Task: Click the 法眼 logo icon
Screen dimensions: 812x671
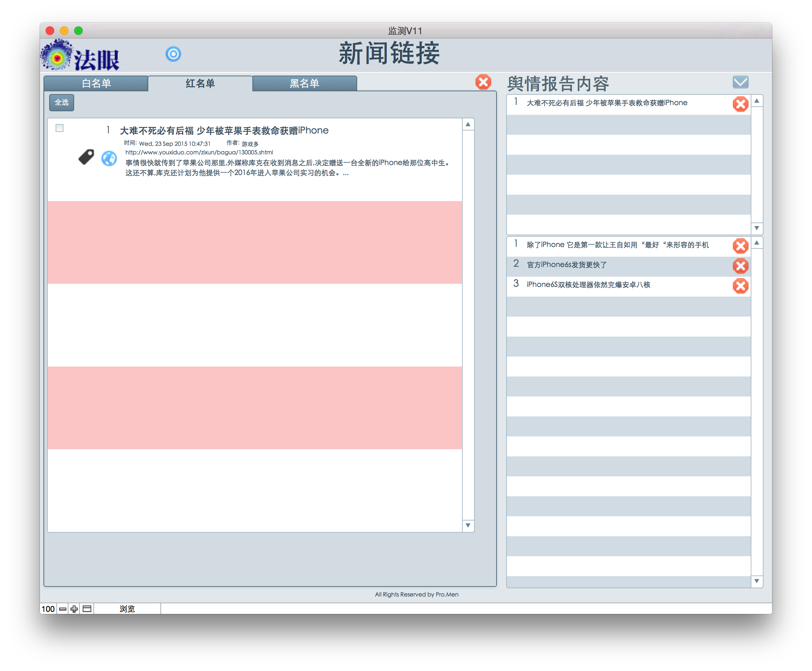Action: (x=80, y=55)
